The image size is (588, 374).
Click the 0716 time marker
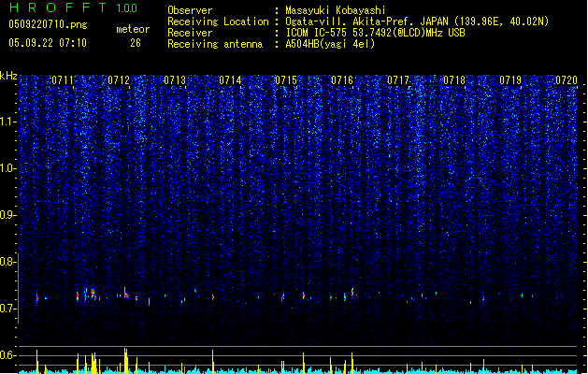click(x=342, y=80)
